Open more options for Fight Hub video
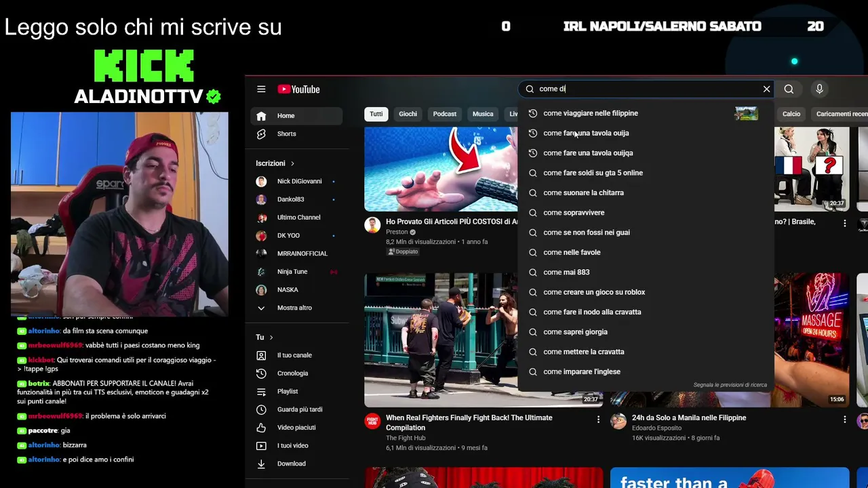The image size is (868, 488). tap(598, 420)
